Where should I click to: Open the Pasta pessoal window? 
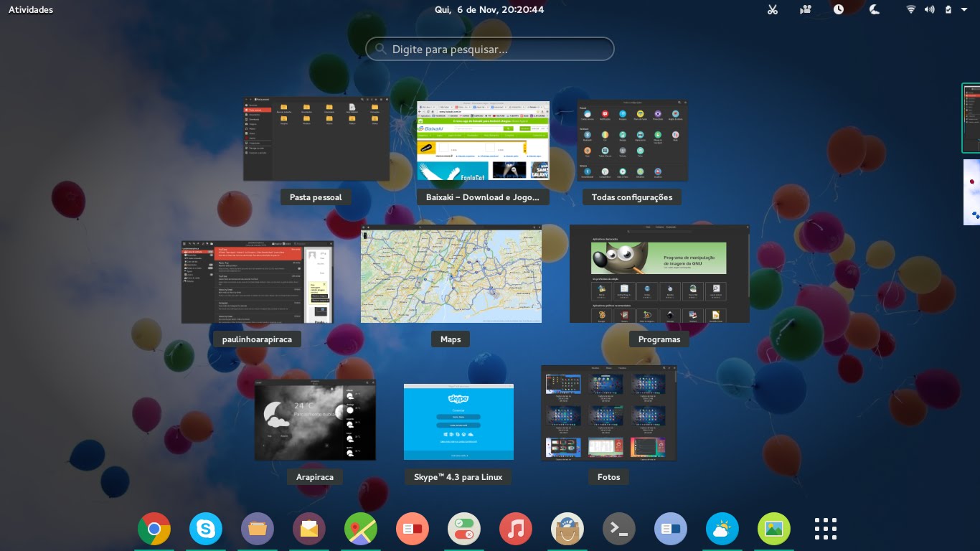coord(316,138)
